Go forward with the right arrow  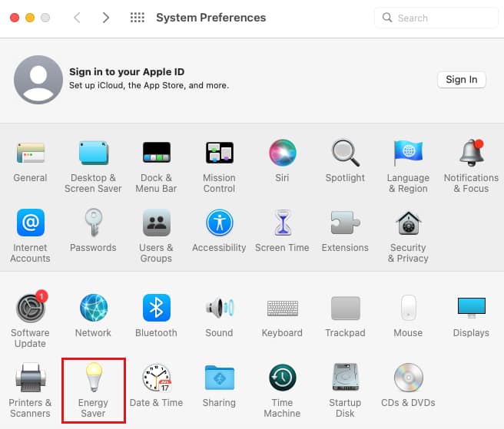click(x=106, y=18)
